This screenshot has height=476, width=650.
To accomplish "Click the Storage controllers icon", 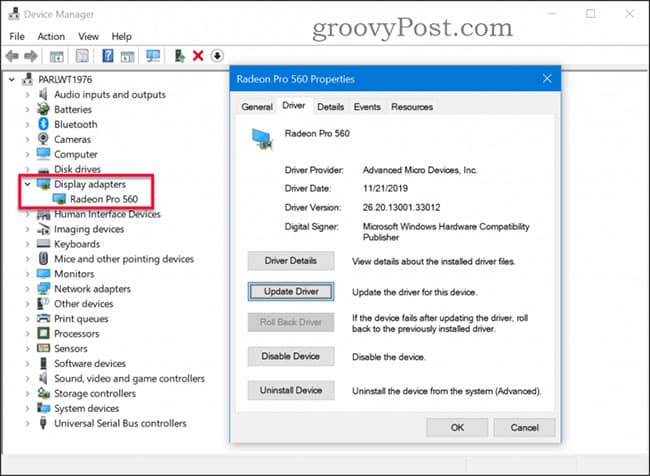I will pyautogui.click(x=43, y=393).
